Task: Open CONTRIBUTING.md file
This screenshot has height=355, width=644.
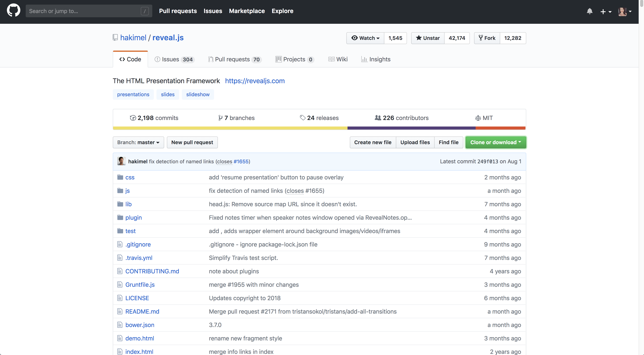Action: (x=152, y=271)
